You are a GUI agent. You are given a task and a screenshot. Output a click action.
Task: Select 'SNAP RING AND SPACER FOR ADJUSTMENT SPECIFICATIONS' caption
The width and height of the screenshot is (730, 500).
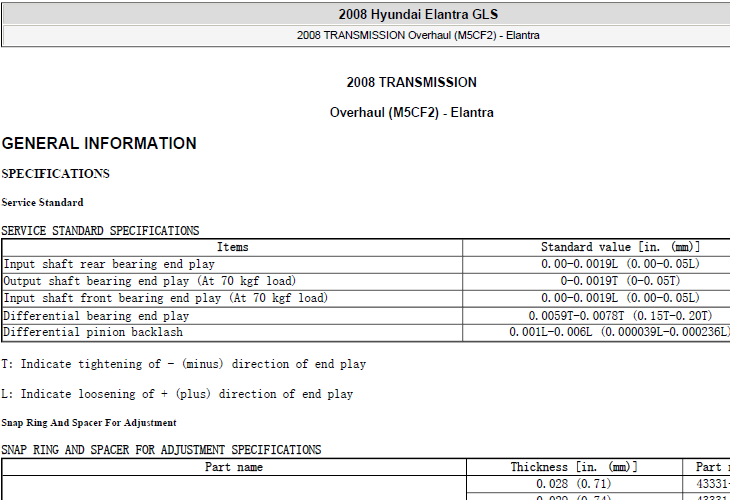point(161,450)
